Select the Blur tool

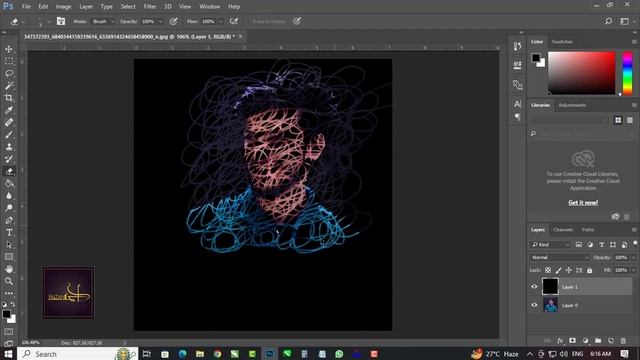click(x=9, y=196)
